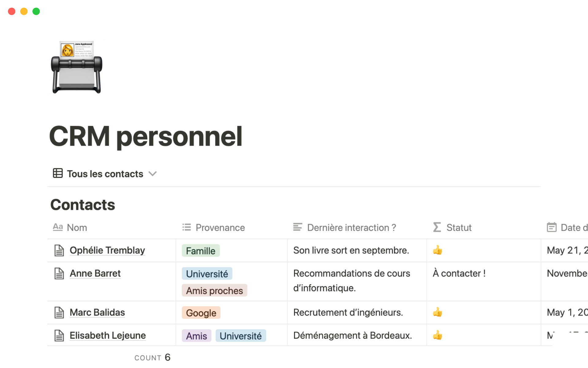
Task: Open the Nom column header menu
Action: (x=77, y=228)
